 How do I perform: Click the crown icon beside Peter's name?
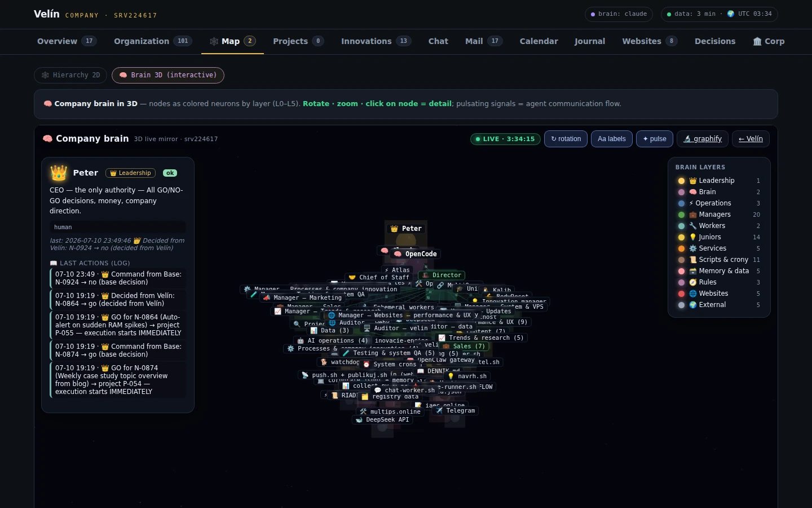point(58,173)
